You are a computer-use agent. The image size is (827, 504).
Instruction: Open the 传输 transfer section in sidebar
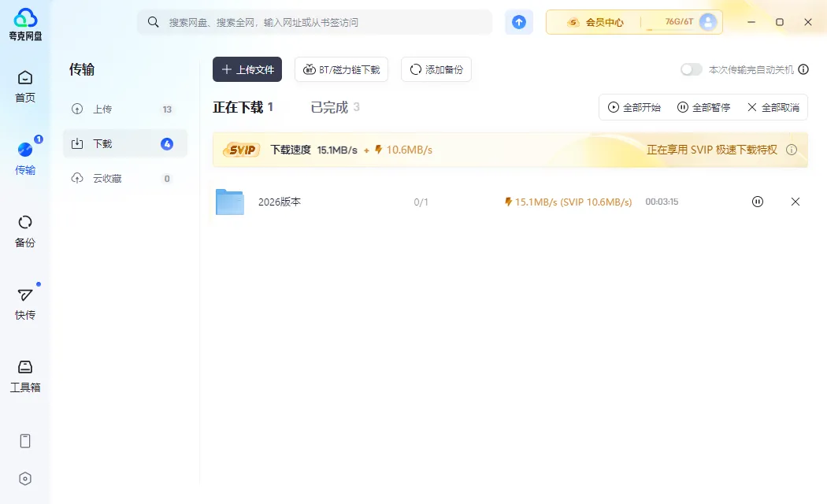point(24,159)
